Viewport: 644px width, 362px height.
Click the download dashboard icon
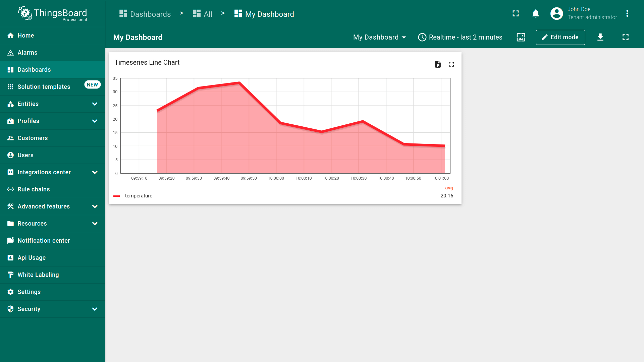pos(600,37)
